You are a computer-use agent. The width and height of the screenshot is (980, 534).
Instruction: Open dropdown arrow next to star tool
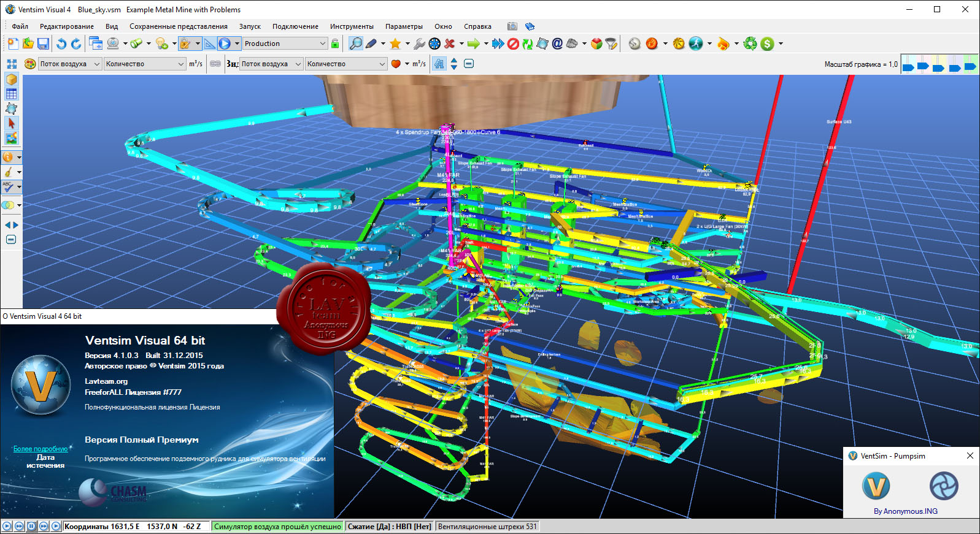tap(407, 44)
